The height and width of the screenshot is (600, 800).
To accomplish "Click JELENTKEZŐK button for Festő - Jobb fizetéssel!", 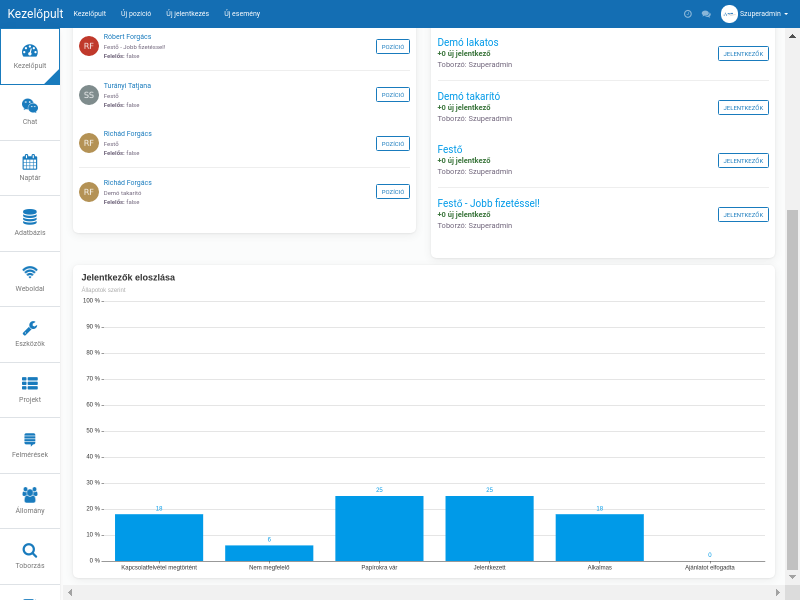I will coord(743,215).
